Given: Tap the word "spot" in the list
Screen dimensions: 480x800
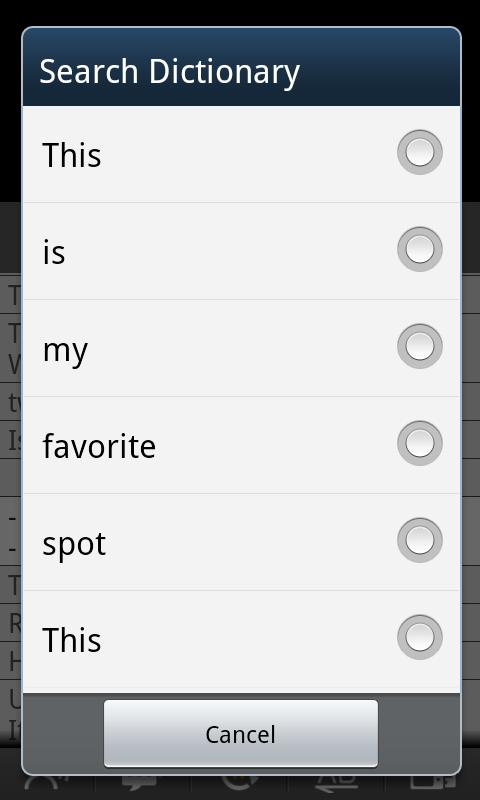Looking at the screenshot, I should pos(74,544).
